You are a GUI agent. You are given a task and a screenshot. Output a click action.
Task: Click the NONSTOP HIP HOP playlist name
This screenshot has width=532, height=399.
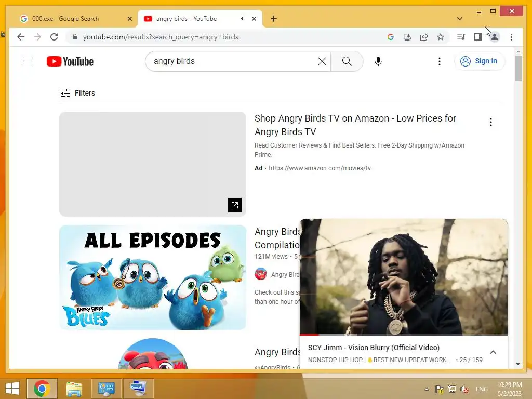coord(379,360)
